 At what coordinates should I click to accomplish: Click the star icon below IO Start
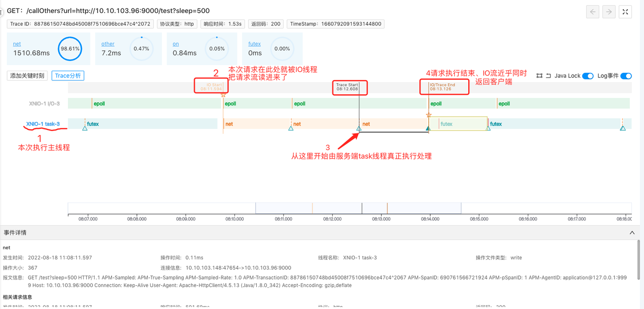(223, 95)
